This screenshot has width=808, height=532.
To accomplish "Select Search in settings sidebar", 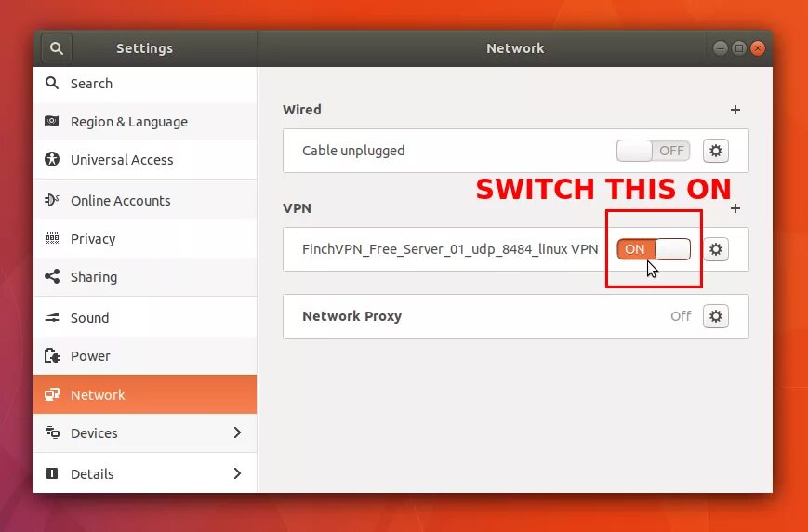I will point(145,84).
